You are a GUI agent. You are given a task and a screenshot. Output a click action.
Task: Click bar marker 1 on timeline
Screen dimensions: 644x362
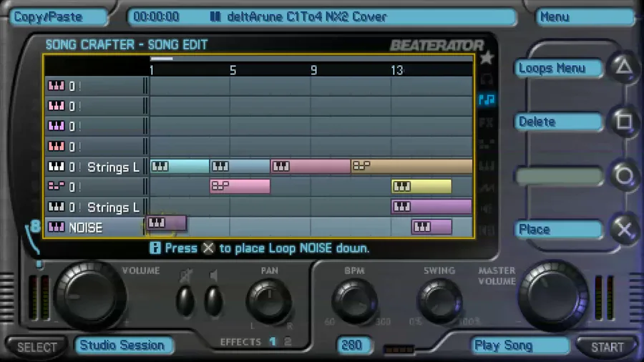coord(152,71)
